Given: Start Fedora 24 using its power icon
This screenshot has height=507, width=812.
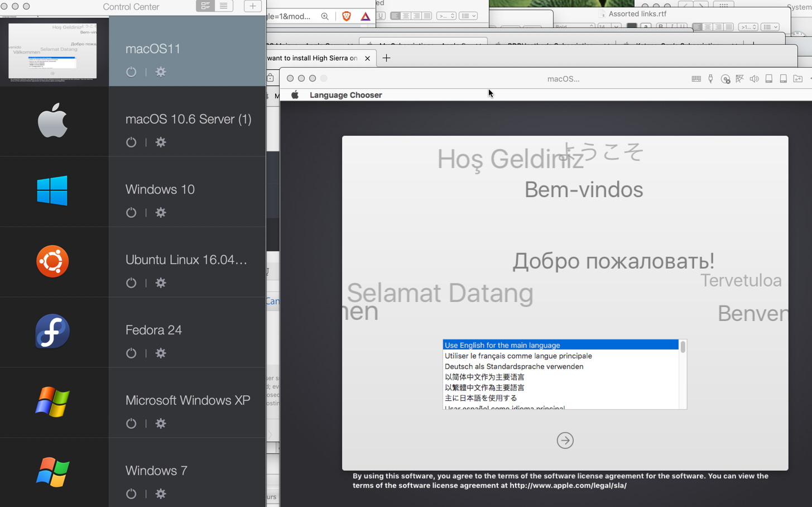Looking at the screenshot, I should [131, 353].
